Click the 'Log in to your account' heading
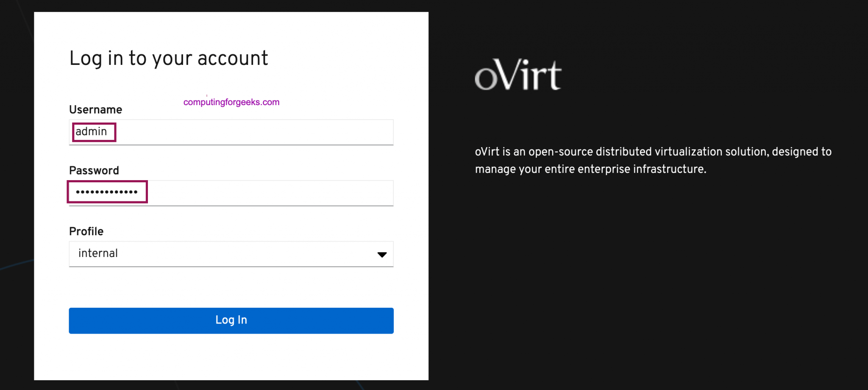The height and width of the screenshot is (390, 868). coord(169,58)
